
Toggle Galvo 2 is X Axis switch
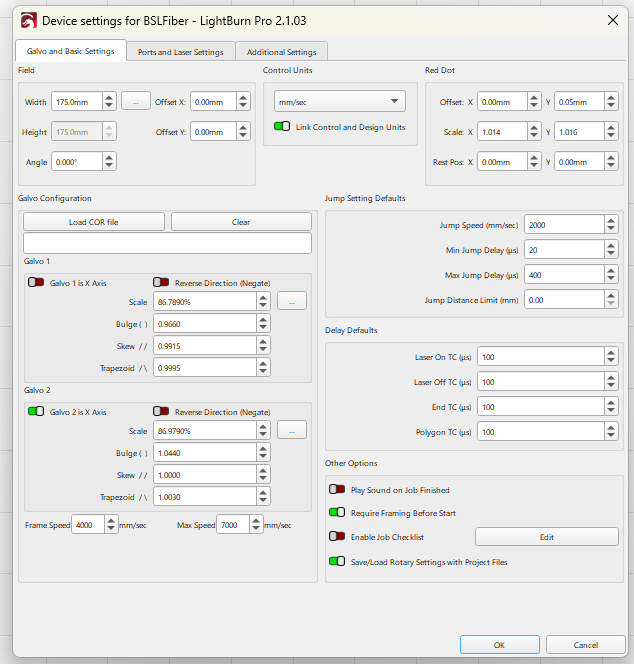tap(36, 411)
